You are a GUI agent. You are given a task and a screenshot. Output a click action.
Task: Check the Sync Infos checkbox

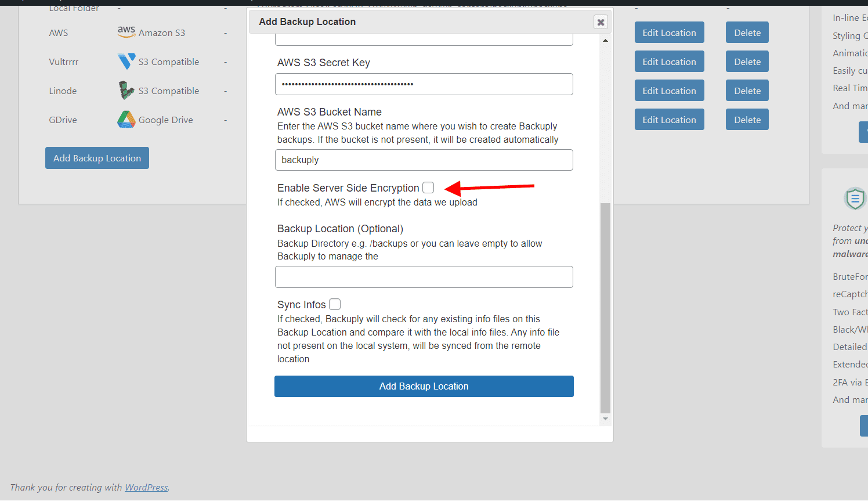point(335,304)
